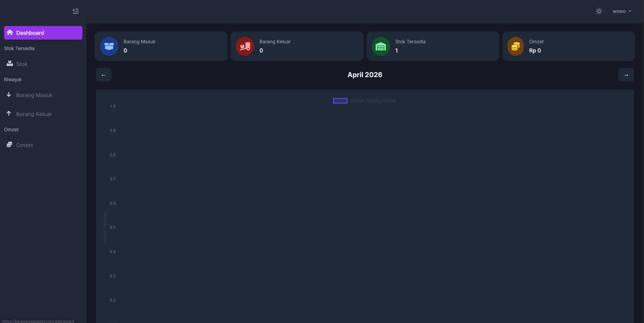Go to Barang Masuk history
The image size is (644, 323).
(x=34, y=95)
